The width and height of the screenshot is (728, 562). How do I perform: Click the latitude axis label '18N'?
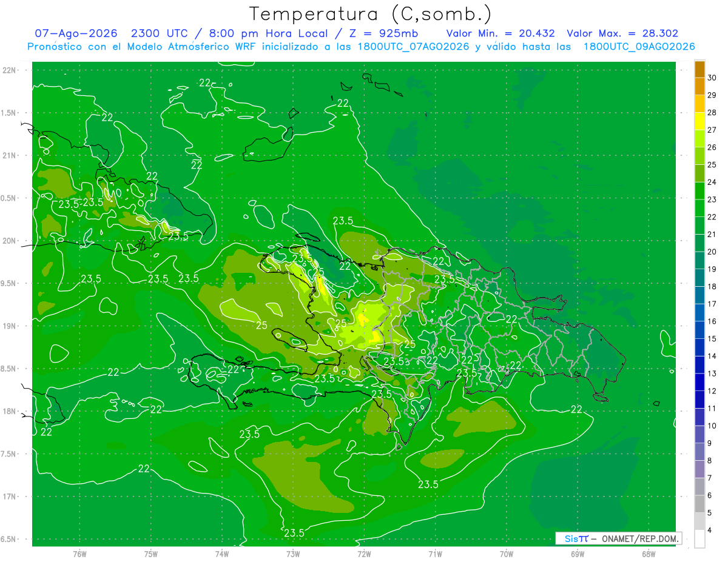10,411
